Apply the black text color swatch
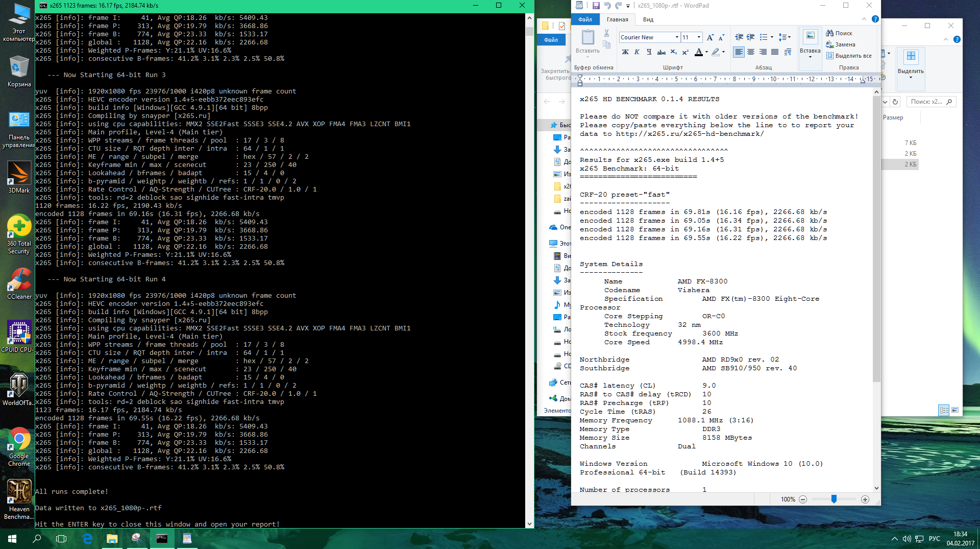Image resolution: width=980 pixels, height=549 pixels. coord(698,52)
